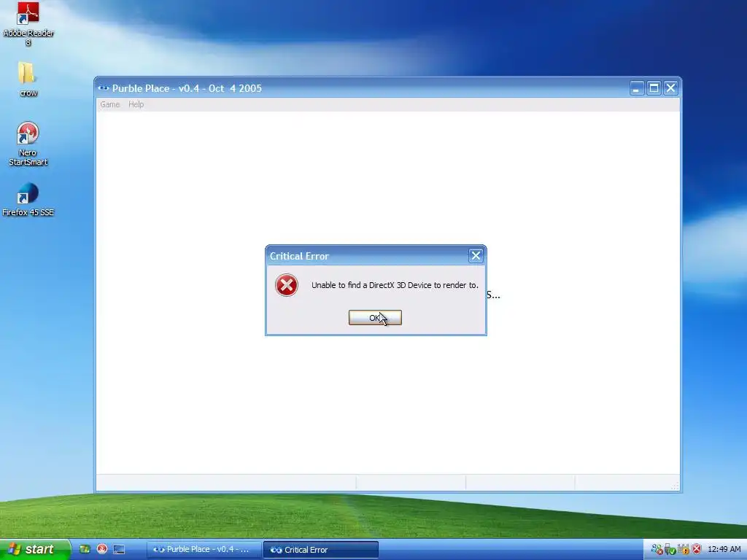
Task: Click the yellow shield updates tray icon
Action: 684,550
